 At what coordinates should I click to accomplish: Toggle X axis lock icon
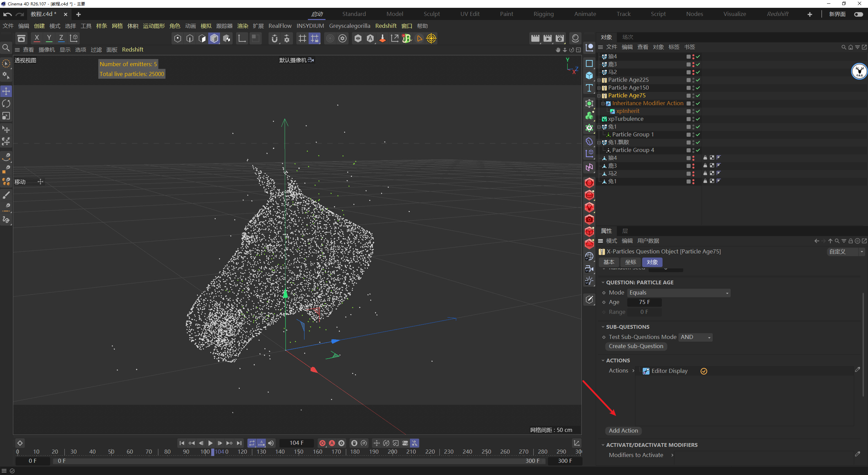click(x=37, y=38)
